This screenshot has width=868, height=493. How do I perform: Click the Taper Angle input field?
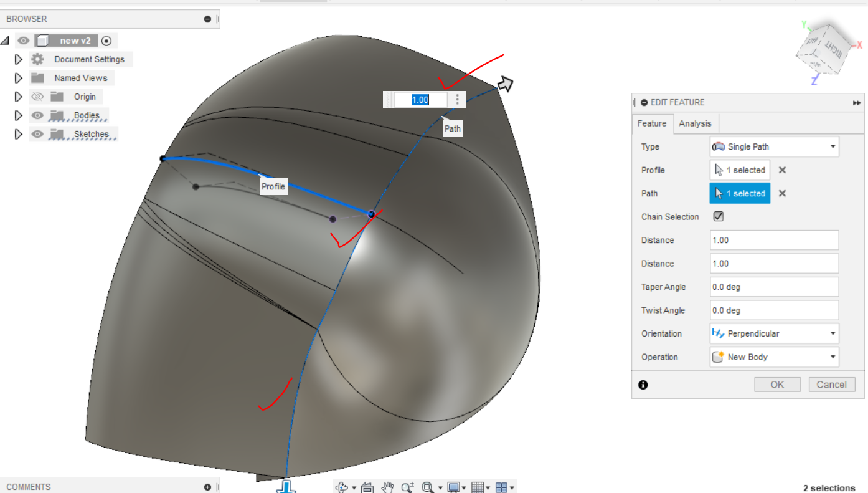pos(774,287)
